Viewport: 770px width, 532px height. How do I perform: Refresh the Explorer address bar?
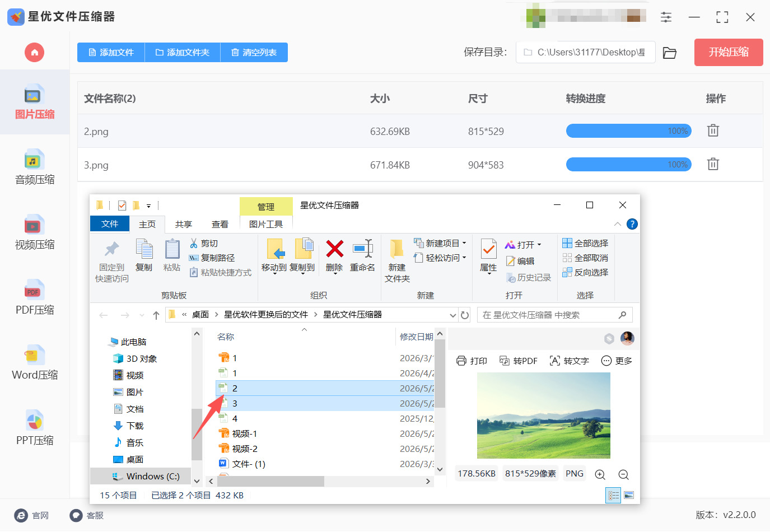(465, 315)
